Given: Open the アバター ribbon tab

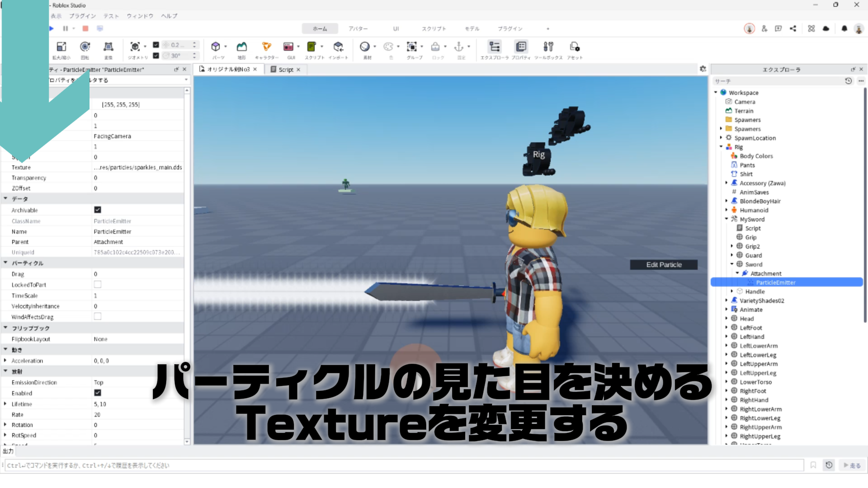Looking at the screenshot, I should point(358,28).
